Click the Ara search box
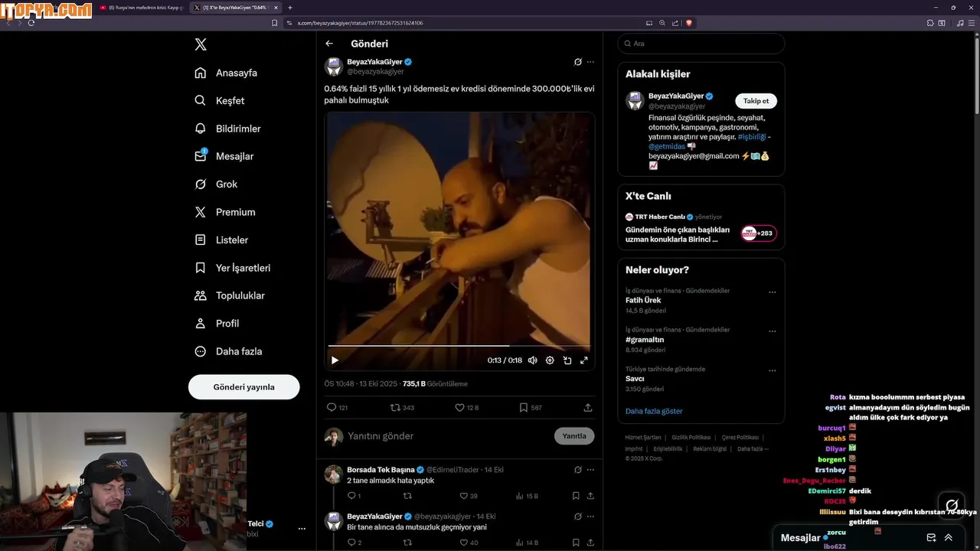The image size is (980, 551). pyautogui.click(x=701, y=44)
